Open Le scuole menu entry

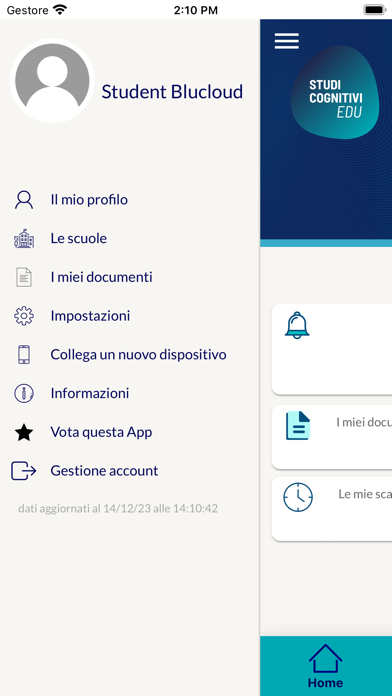pos(79,238)
